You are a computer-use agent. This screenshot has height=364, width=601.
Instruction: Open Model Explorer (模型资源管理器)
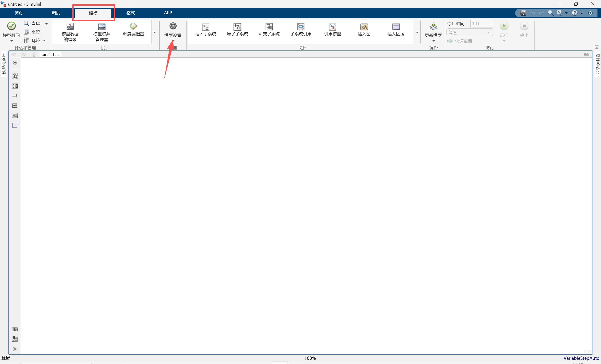point(102,27)
